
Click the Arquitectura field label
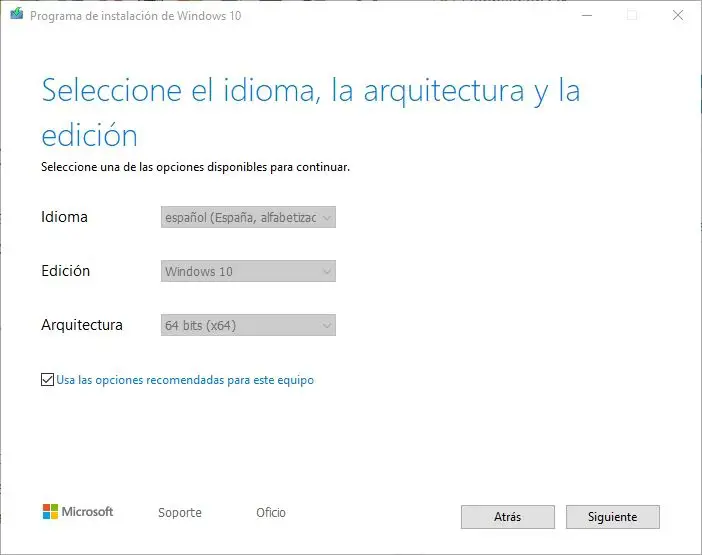pos(82,325)
